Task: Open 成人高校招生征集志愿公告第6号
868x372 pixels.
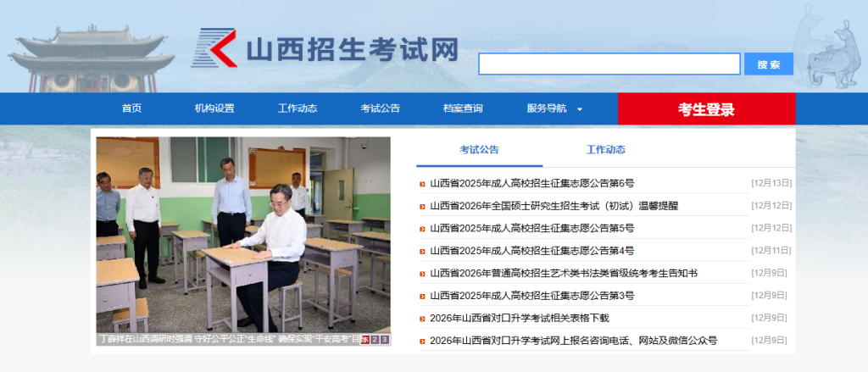Action: pos(532,183)
